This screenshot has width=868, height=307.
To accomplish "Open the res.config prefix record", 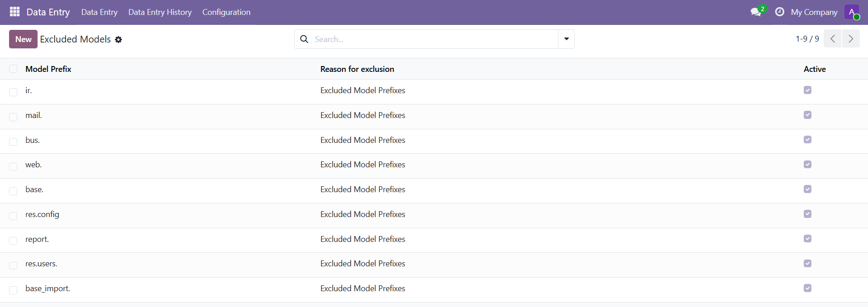I will pos(42,214).
